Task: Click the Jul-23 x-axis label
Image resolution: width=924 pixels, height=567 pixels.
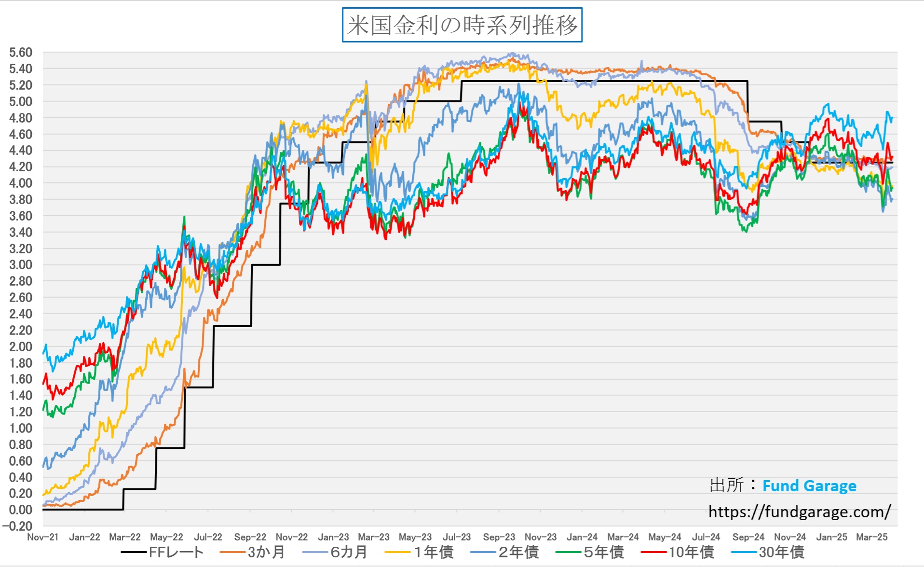Action: point(457,537)
